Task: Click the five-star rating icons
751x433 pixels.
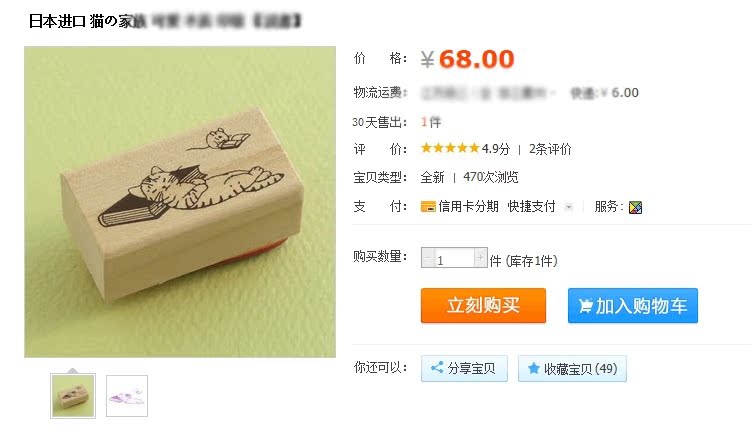Action: pyautogui.click(x=450, y=148)
